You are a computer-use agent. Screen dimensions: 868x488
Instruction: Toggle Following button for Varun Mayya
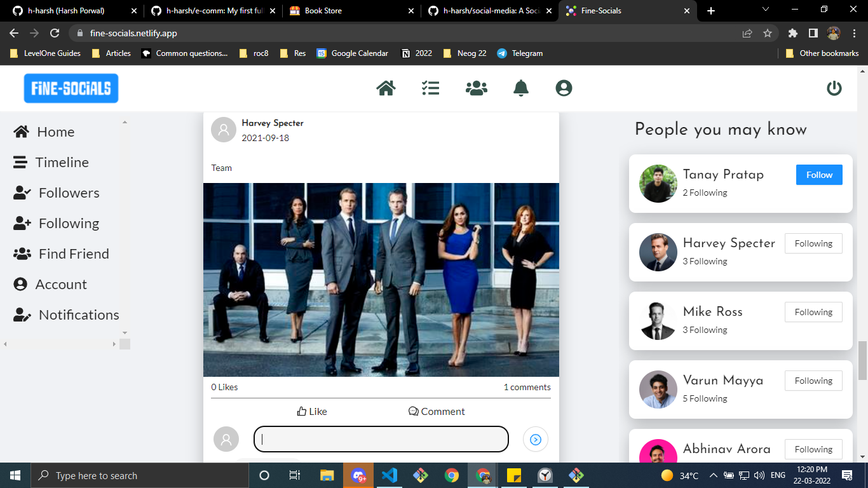click(813, 381)
